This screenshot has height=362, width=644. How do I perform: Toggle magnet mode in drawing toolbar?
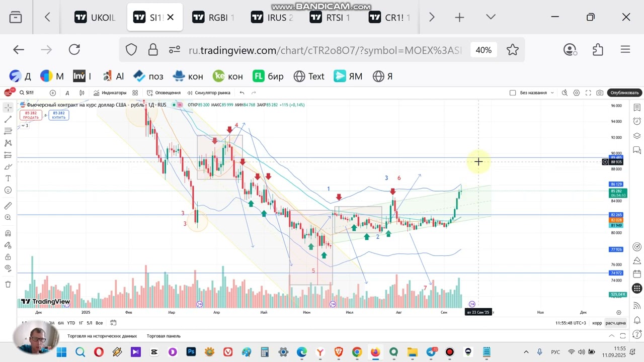click(x=8, y=233)
